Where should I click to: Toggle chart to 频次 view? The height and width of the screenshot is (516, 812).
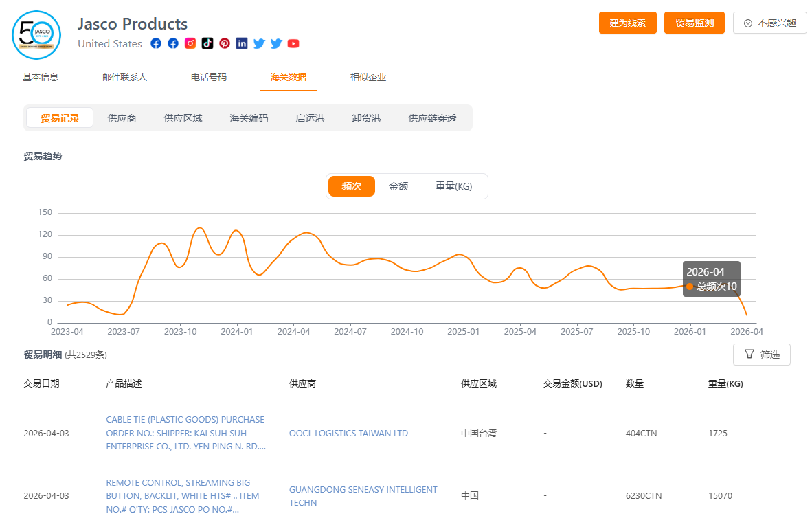(x=352, y=186)
